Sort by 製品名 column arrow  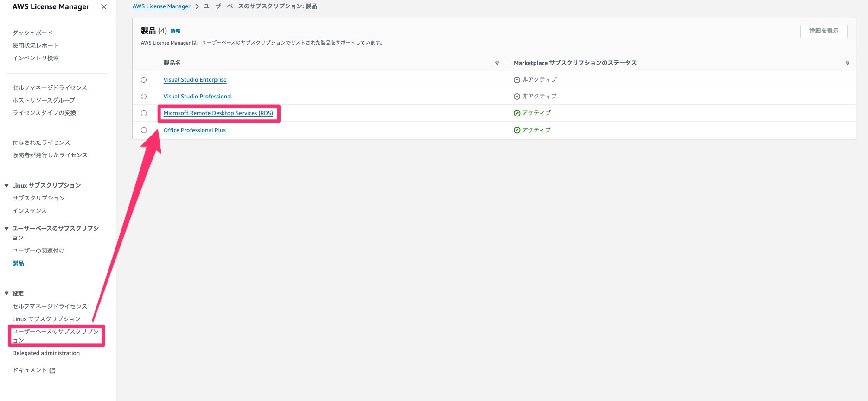[497, 63]
